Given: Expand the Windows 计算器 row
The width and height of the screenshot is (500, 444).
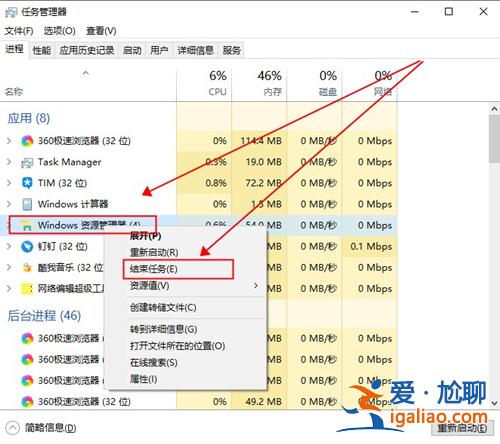Looking at the screenshot, I should [9, 204].
